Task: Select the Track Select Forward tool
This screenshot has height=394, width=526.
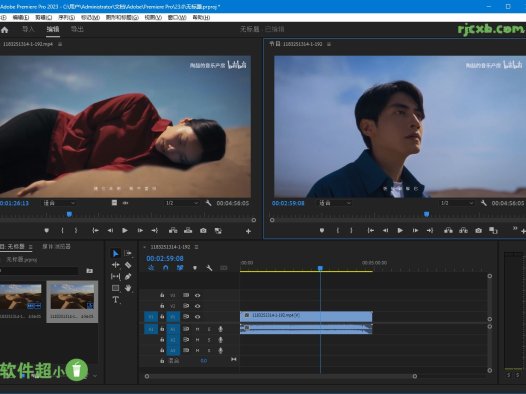Action: click(128, 253)
